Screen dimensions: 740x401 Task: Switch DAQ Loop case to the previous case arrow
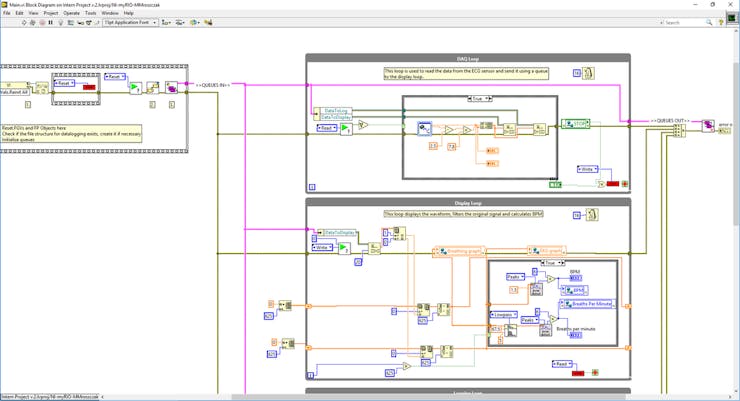(470, 99)
